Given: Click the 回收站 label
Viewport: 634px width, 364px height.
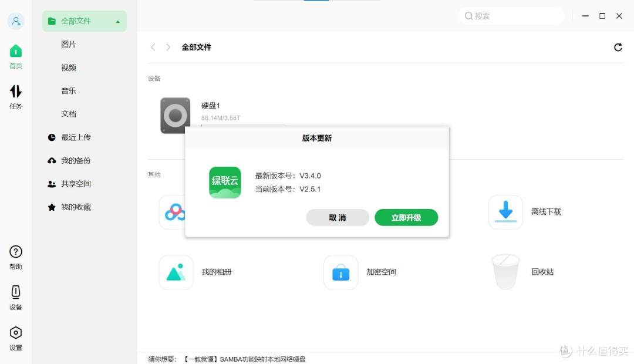Looking at the screenshot, I should (x=542, y=272).
